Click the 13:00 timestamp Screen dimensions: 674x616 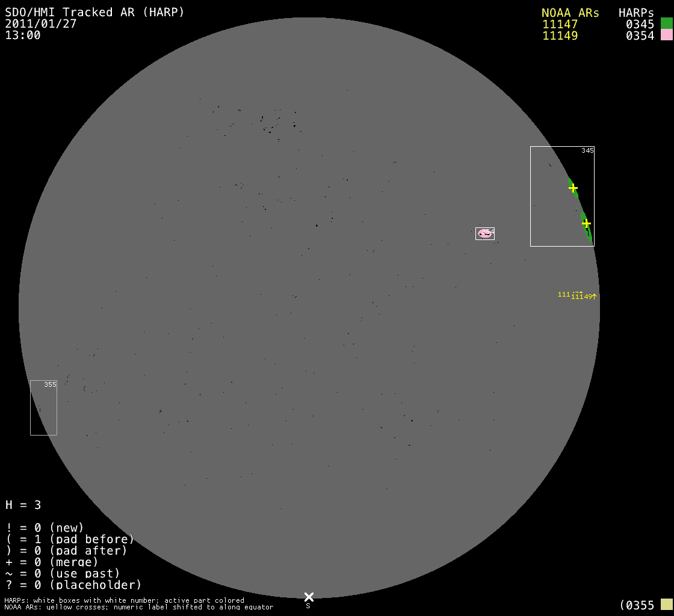coord(23,35)
